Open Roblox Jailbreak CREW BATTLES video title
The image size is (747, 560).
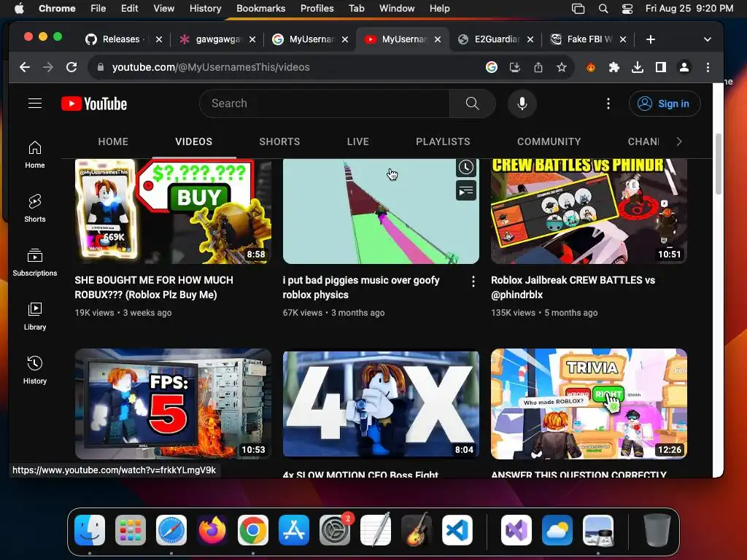[x=573, y=287]
